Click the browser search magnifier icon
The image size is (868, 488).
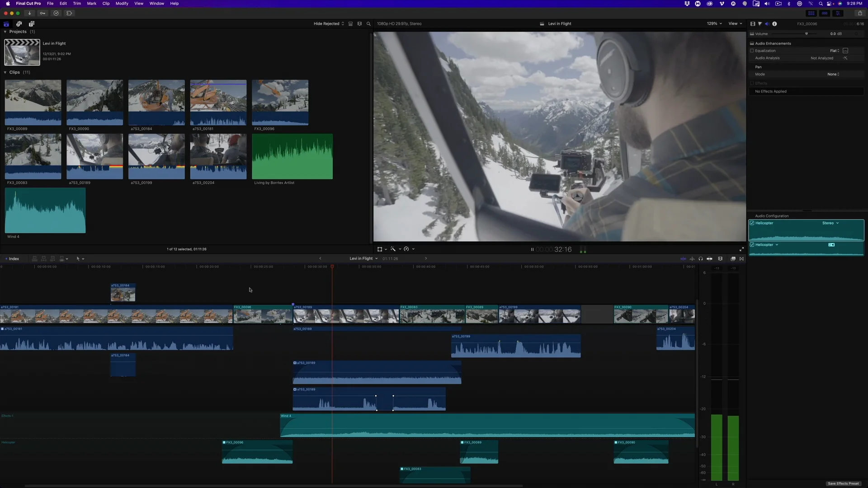[x=368, y=24]
